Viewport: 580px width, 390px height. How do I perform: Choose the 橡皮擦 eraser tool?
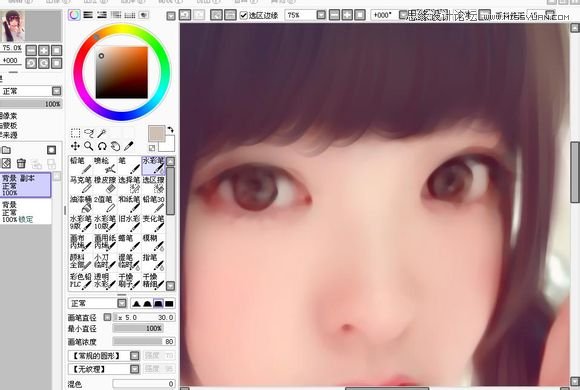[x=105, y=185]
